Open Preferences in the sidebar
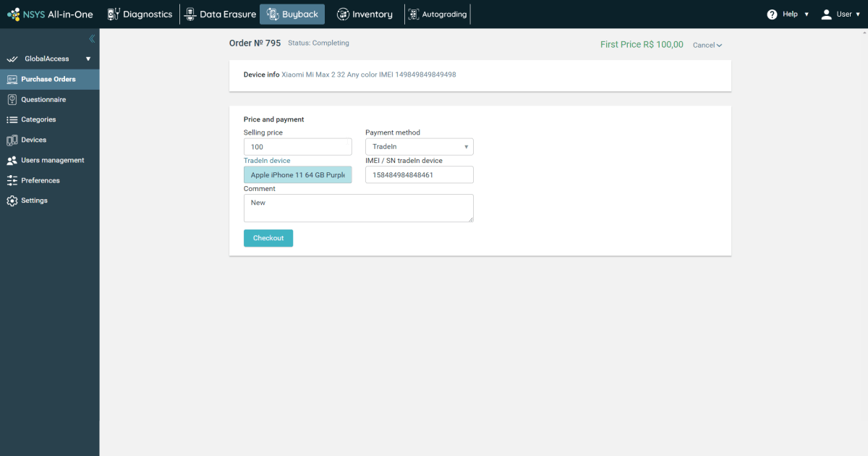Image resolution: width=868 pixels, height=456 pixels. pos(50,181)
